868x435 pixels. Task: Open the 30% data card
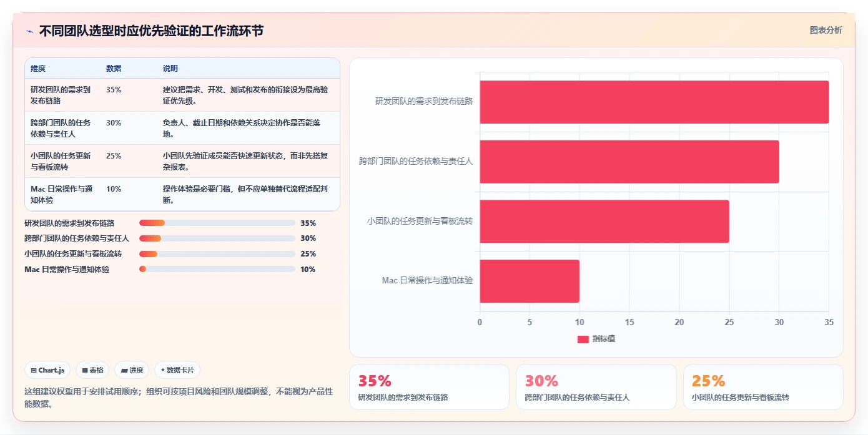(x=596, y=387)
